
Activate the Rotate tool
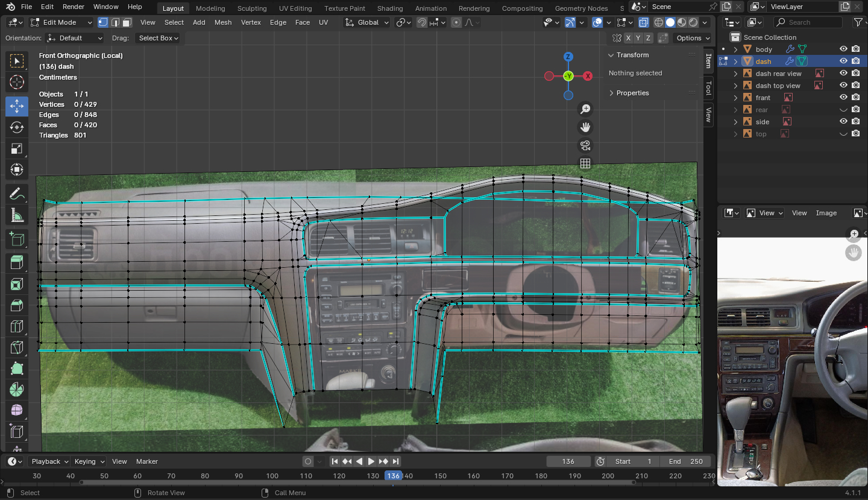(x=17, y=127)
